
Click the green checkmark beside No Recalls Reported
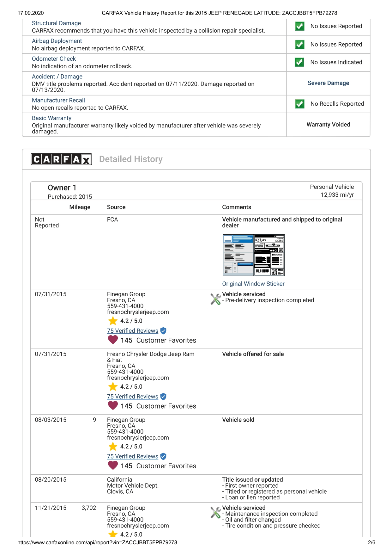pyautogui.click(x=300, y=104)
